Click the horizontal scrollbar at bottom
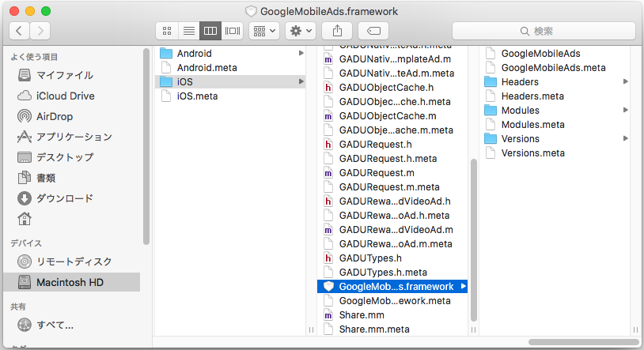 [x=584, y=342]
